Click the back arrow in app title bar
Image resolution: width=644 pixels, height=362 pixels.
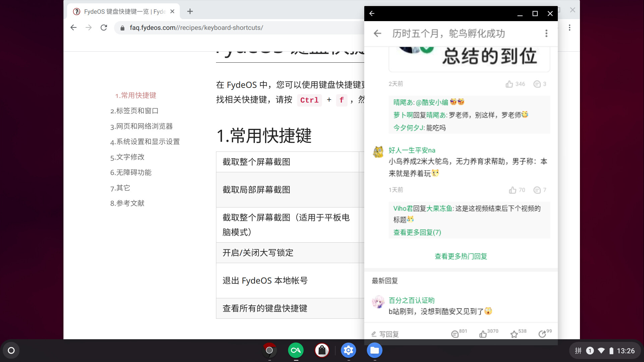click(372, 13)
